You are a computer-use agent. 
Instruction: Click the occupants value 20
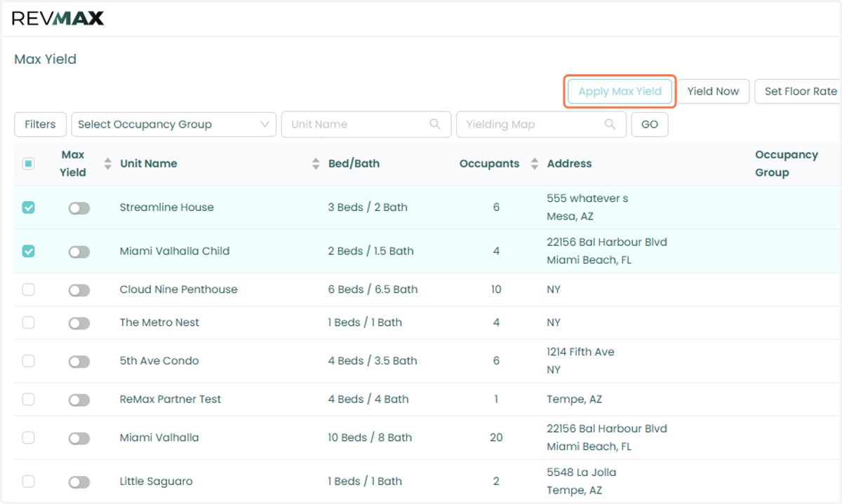[x=496, y=437]
